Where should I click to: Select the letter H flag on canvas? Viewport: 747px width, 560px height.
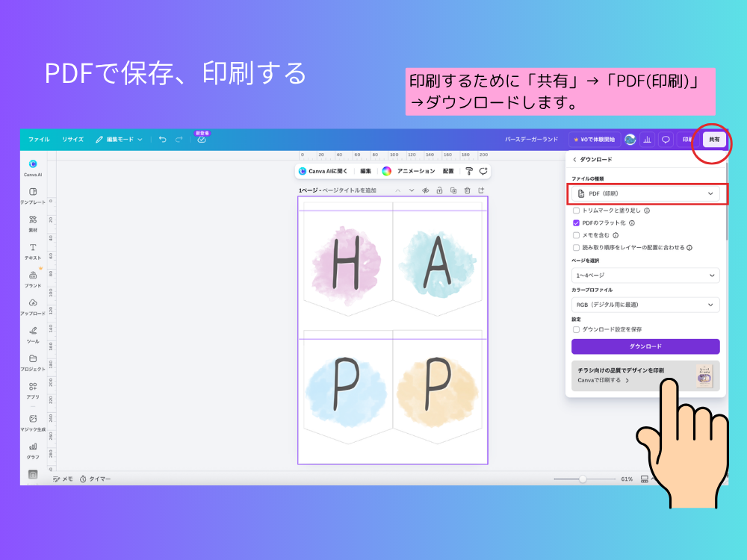[x=348, y=258]
